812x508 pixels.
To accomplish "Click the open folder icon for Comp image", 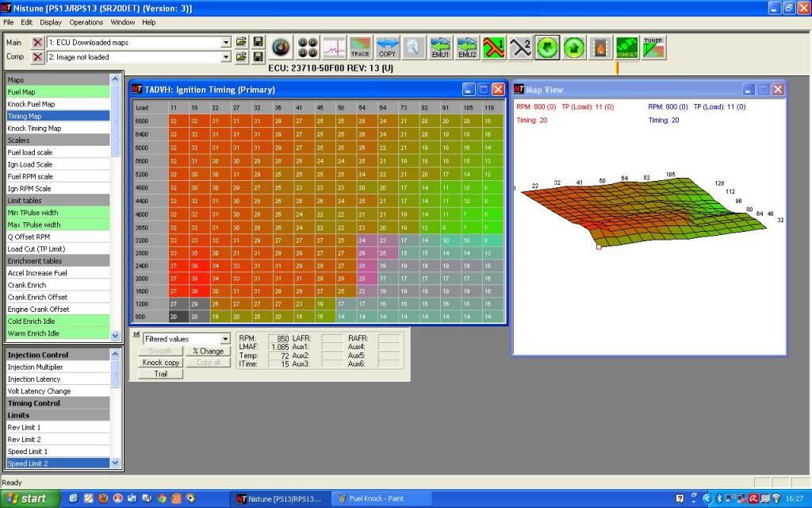I will [x=242, y=57].
